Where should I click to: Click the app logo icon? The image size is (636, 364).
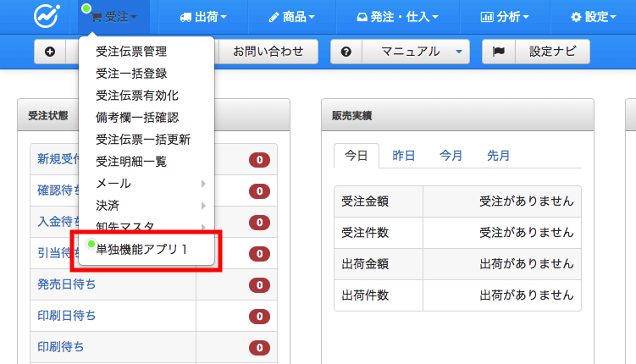pos(47,16)
